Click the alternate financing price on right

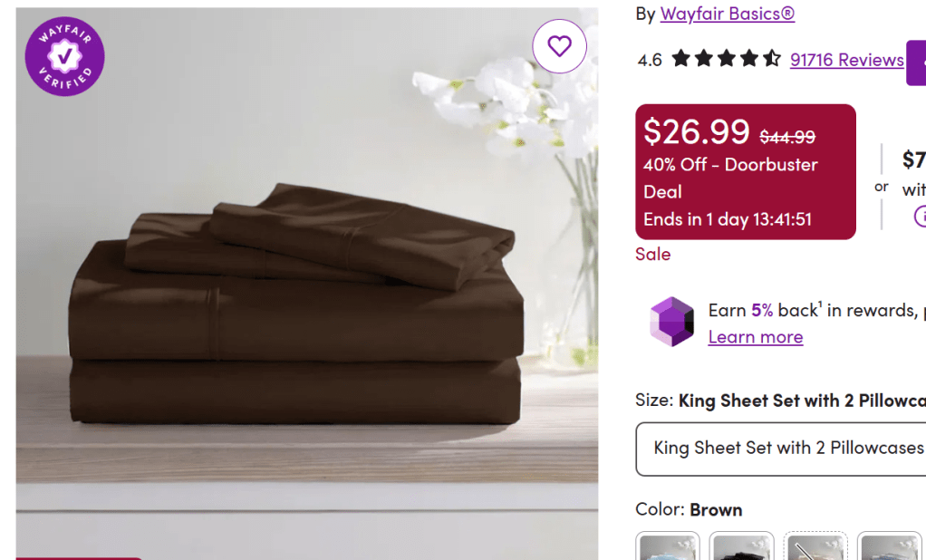pos(913,160)
